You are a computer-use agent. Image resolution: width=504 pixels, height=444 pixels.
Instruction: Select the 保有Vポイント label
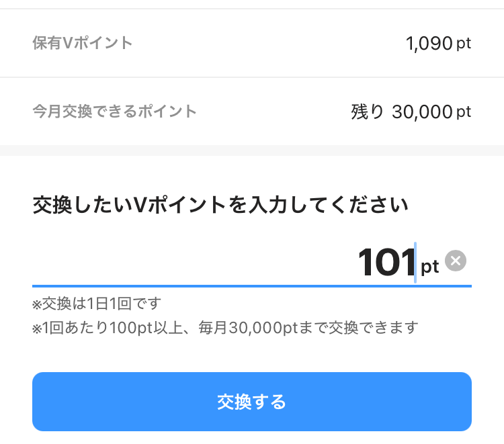pos(83,44)
